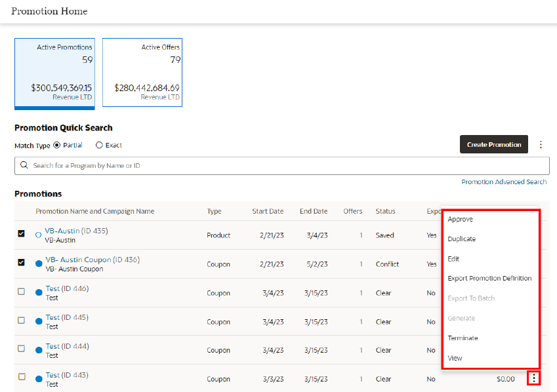The height and width of the screenshot is (392, 557).
Task: Sort by the Offers column header
Action: click(x=353, y=211)
